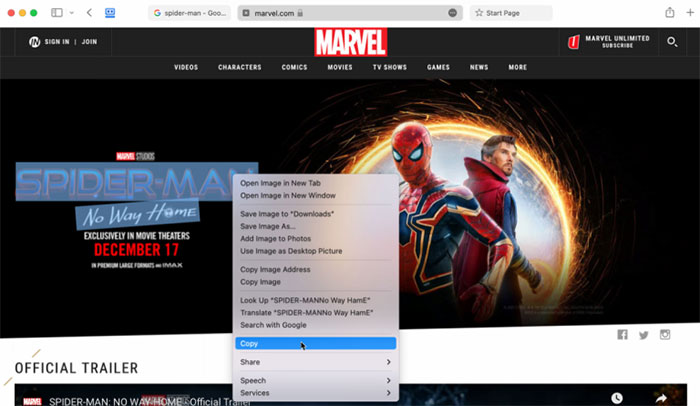Screen dimensions: 700x406
Task: Click the Marvel Insider IN icon
Action: (34, 42)
